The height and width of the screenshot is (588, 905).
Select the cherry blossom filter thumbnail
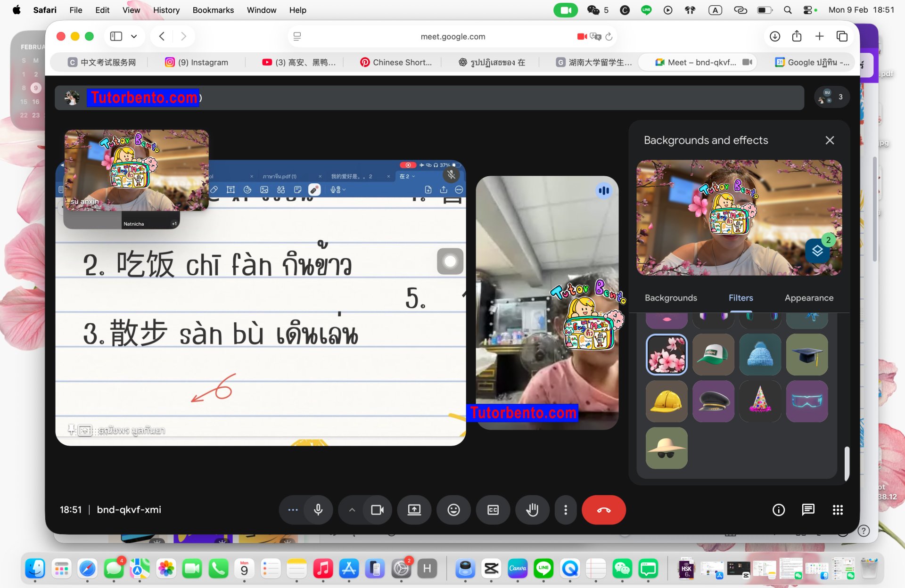coord(666,354)
